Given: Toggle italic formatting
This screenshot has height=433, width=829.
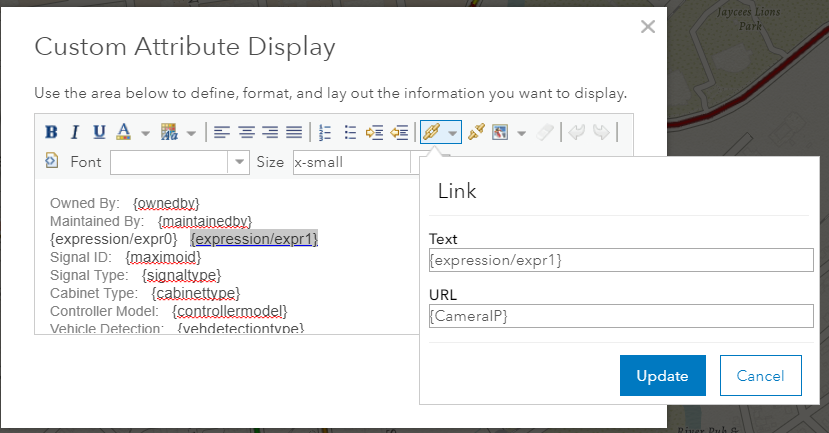Looking at the screenshot, I should 75,132.
